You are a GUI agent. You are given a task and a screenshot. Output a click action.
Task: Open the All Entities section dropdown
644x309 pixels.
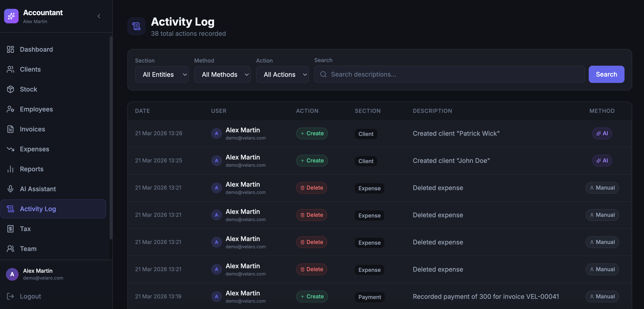162,75
